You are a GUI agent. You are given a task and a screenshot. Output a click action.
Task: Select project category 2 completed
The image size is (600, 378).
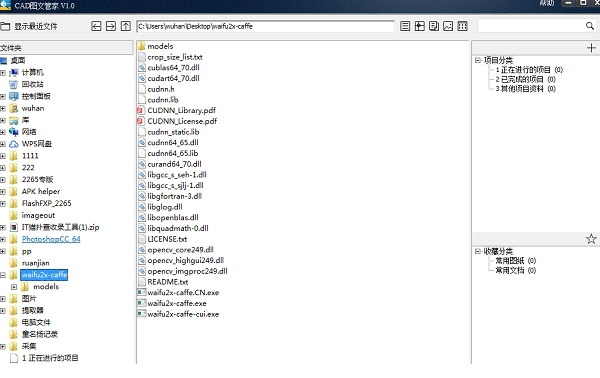coord(525,79)
